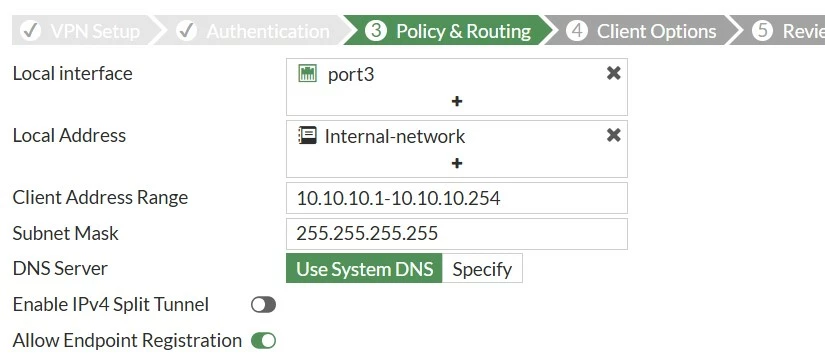Click Allow Endpoint Registration label
825x363 pixels.
[x=127, y=340]
